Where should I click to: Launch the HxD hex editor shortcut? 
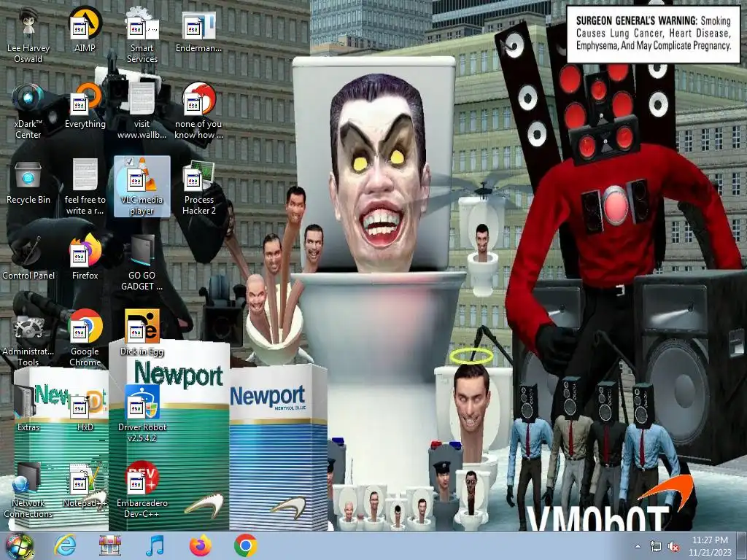(85, 409)
